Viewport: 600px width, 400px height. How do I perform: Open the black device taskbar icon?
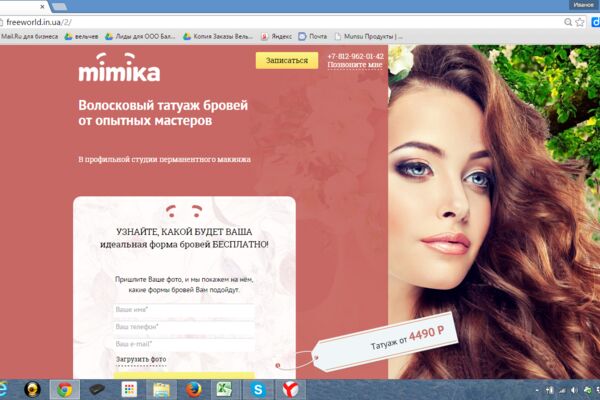click(x=97, y=390)
